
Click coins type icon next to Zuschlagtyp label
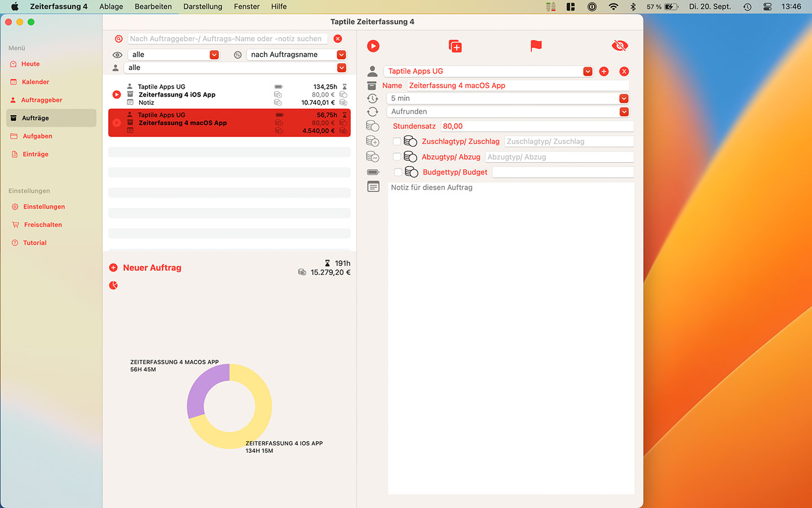click(411, 141)
